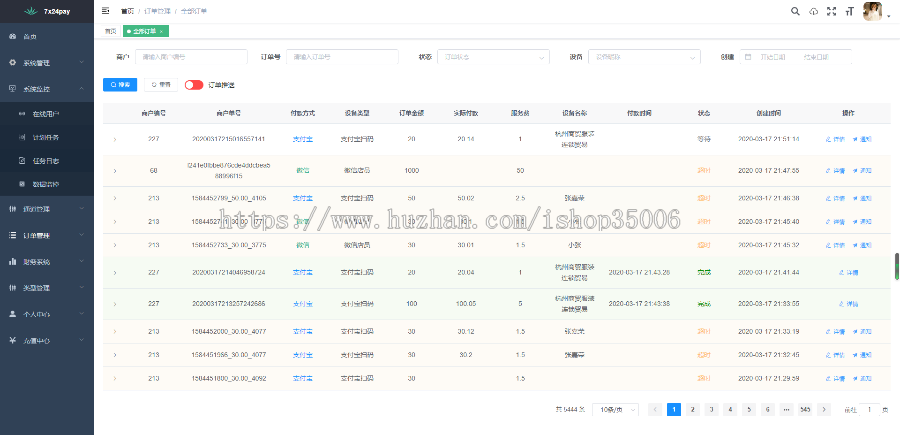Toggle the 订单推送 switch
The height and width of the screenshot is (435, 900).
[x=194, y=85]
